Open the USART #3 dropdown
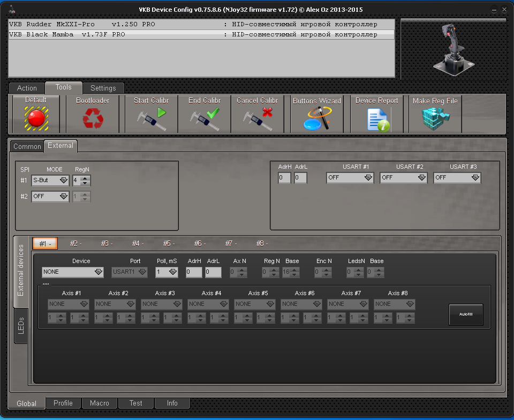 [457, 177]
